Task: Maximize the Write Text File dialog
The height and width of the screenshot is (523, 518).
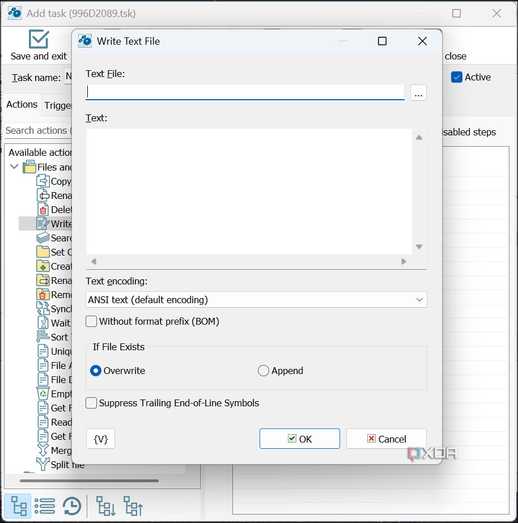Action: point(382,41)
